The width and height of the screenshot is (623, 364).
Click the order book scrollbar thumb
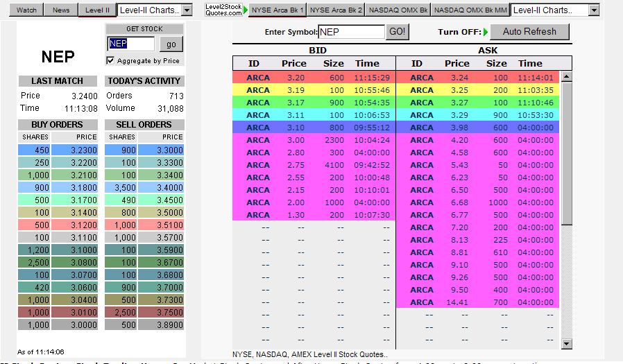pos(567,153)
